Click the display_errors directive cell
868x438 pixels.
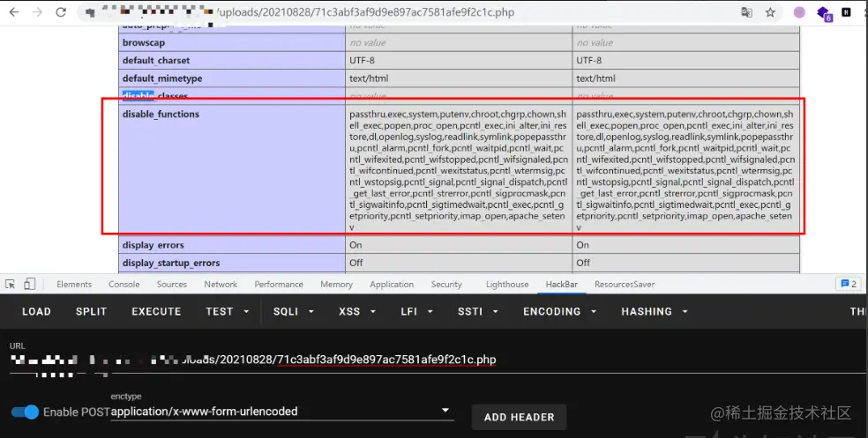pos(232,245)
